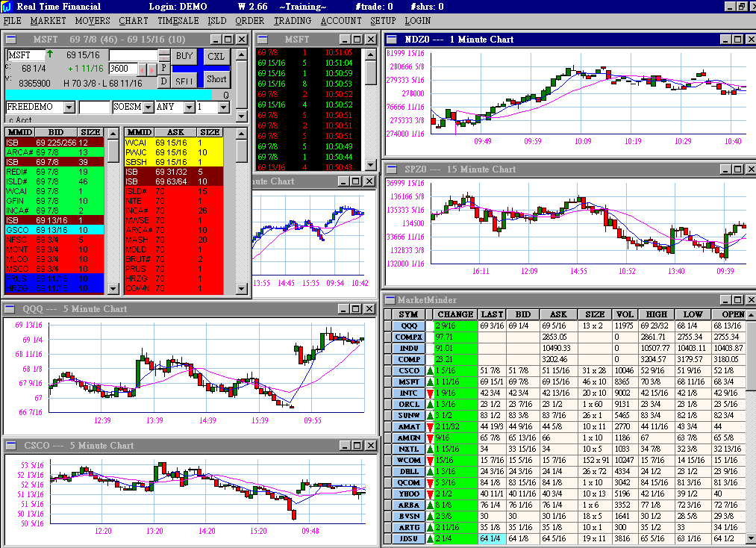756x548 pixels.
Task: Open the LOGIN menu
Action: (x=417, y=21)
